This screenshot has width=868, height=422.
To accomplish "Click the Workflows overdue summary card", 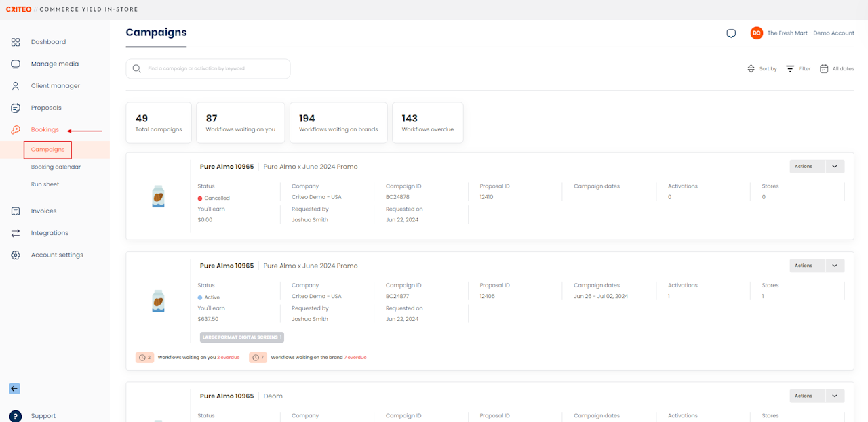I will point(427,123).
